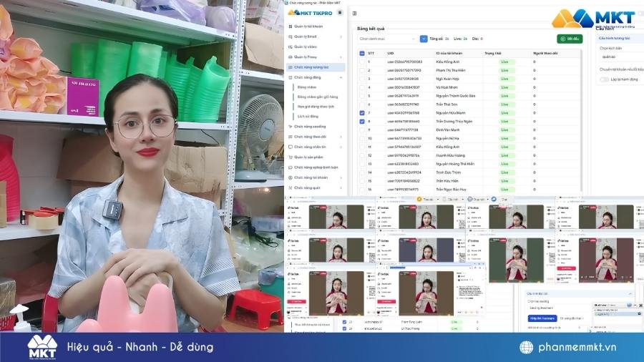Viewport: 644px width, 362px height.
Task: Tick the checkbox for row 9 Đinh Văn Mạnh
Action: click(362, 130)
